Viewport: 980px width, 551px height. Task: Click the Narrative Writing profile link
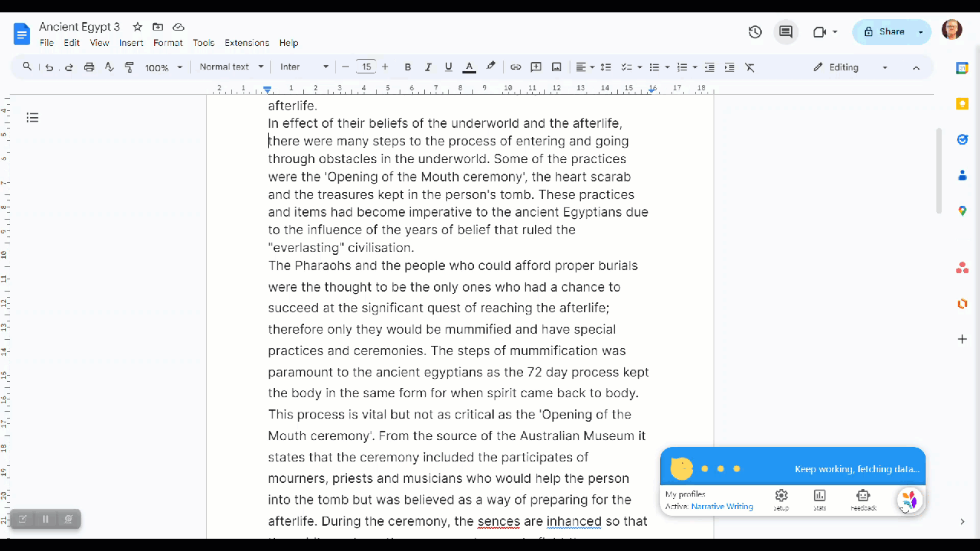coord(721,507)
